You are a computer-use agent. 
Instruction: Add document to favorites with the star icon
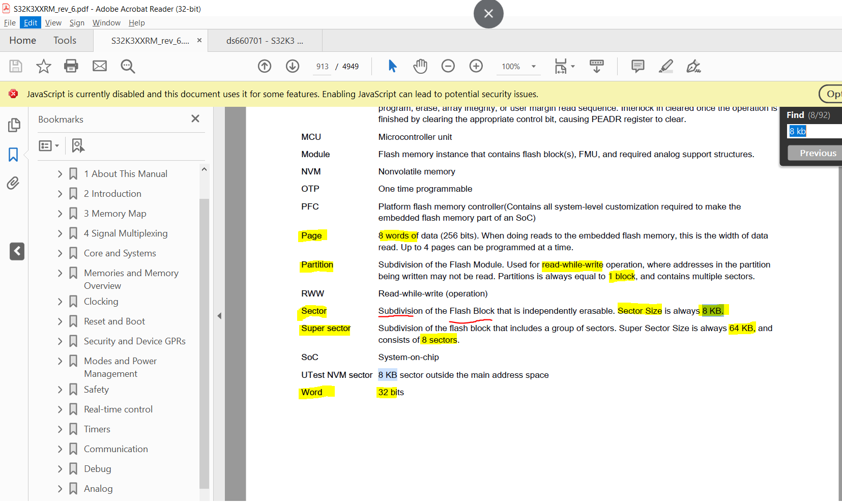(43, 66)
